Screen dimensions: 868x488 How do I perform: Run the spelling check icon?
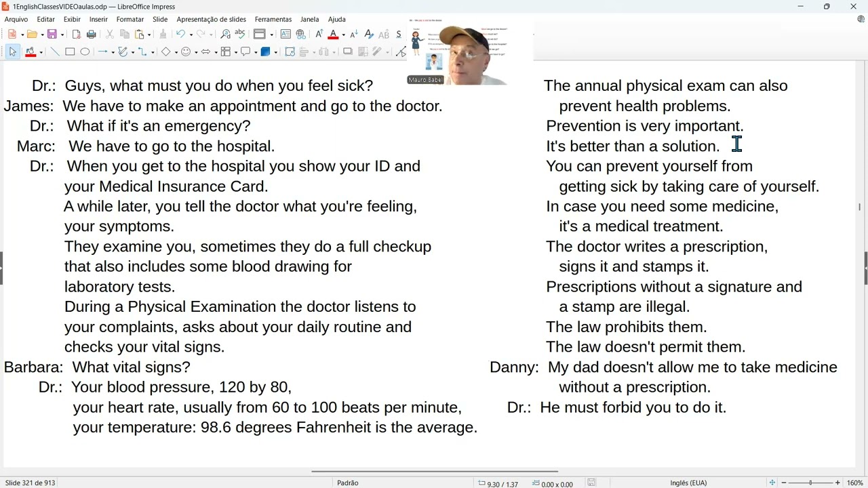point(240,34)
